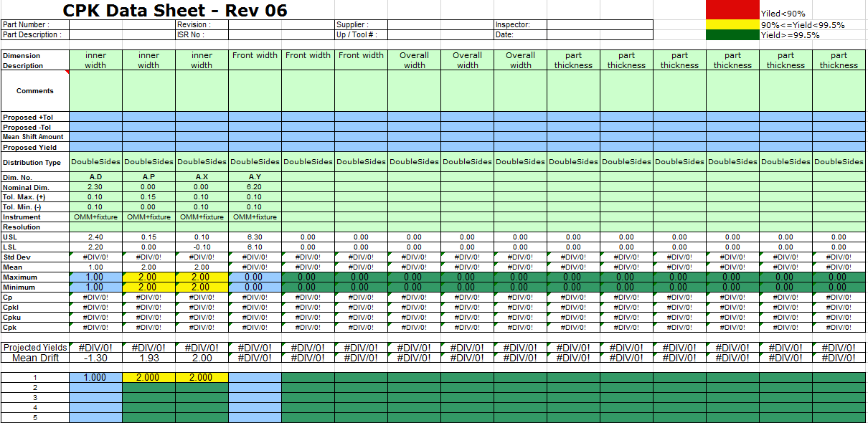Image resolution: width=868 pixels, height=423 pixels.
Task: Click the empty Supplier field
Action: click(440, 24)
